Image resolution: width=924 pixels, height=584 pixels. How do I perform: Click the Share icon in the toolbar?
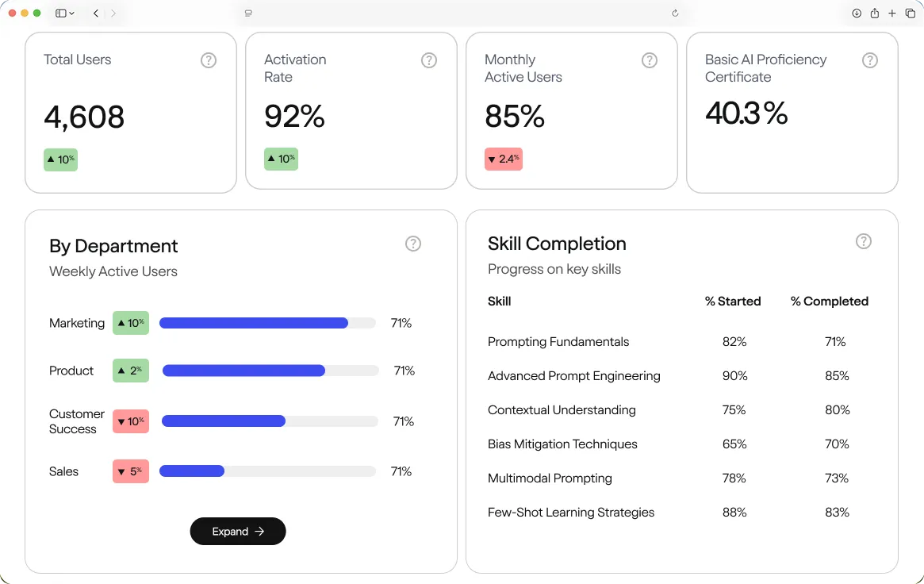[x=875, y=13]
